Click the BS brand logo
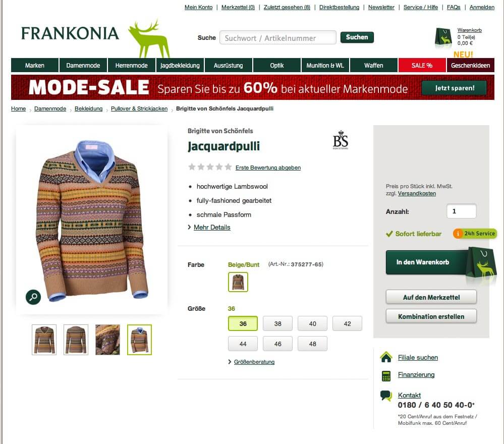504x444 pixels. 341,140
